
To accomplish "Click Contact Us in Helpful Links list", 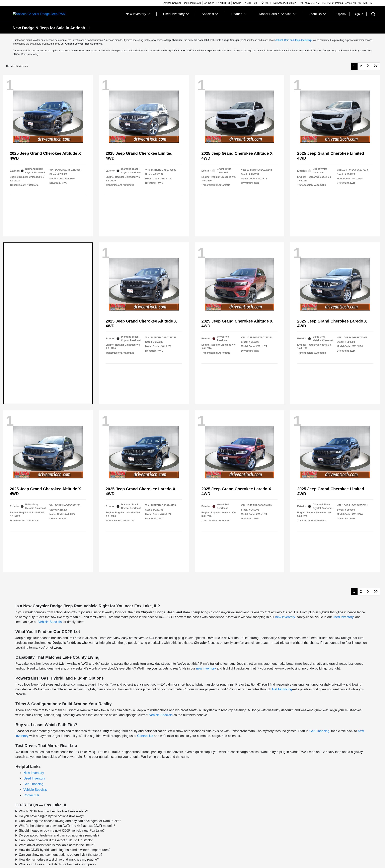I will [x=31, y=795].
